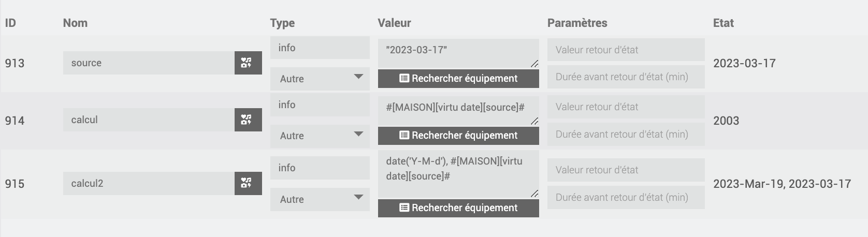
Task: Click Rechercher équipement for command 915
Action: (458, 208)
